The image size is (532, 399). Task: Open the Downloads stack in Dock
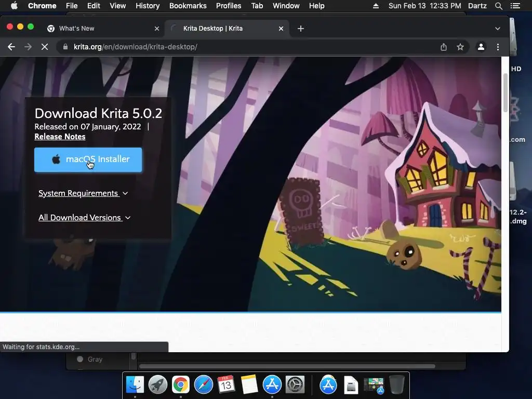(374, 385)
